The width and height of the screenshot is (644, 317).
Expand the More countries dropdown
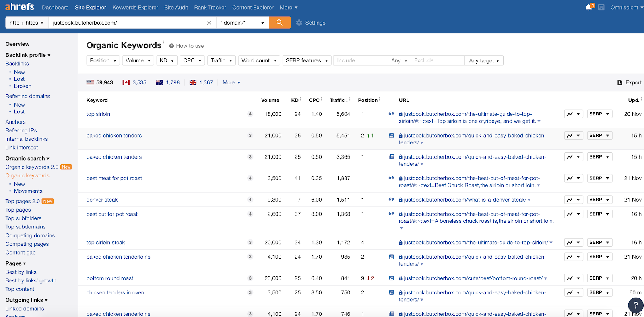[x=231, y=82]
